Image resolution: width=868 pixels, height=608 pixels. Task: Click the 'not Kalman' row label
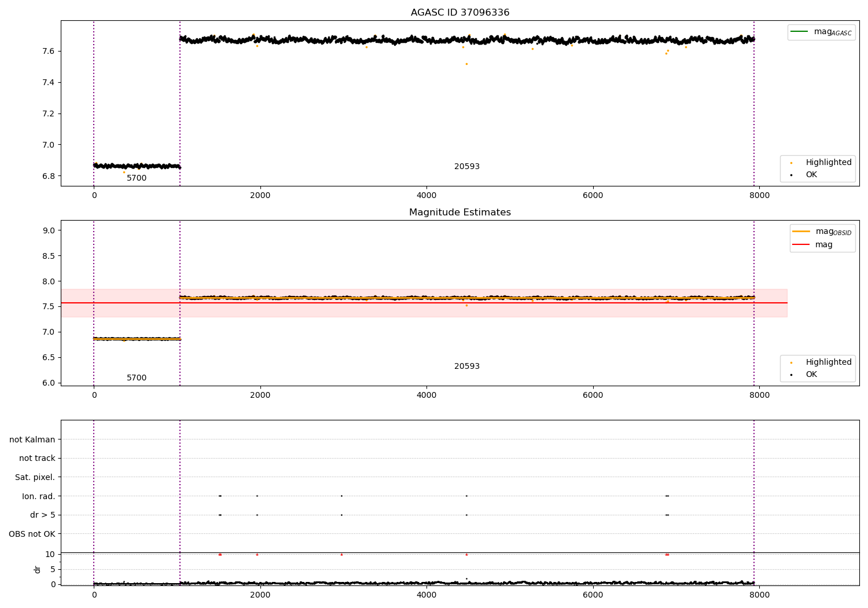(x=32, y=440)
